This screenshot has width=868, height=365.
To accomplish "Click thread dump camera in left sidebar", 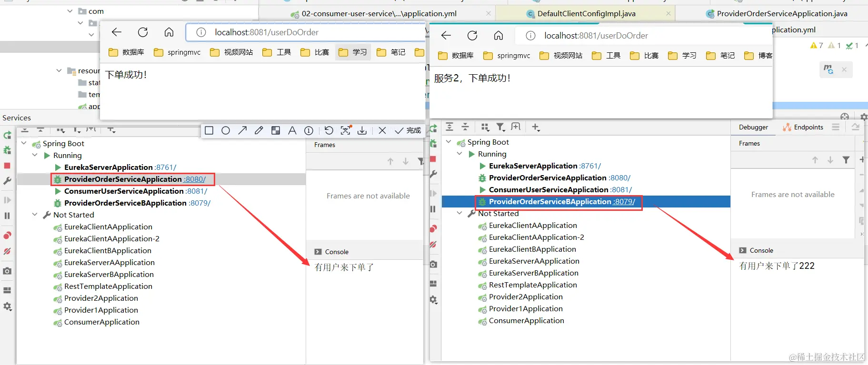I will point(7,271).
